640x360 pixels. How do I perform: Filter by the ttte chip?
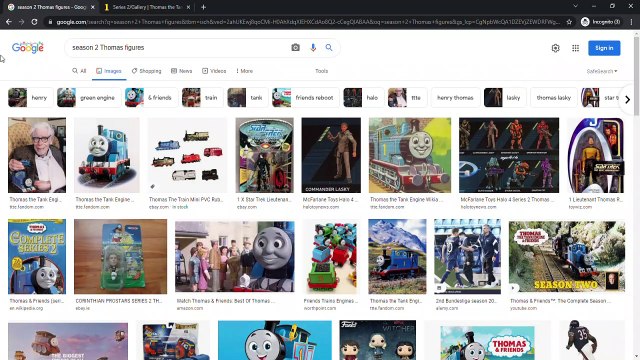click(407, 98)
